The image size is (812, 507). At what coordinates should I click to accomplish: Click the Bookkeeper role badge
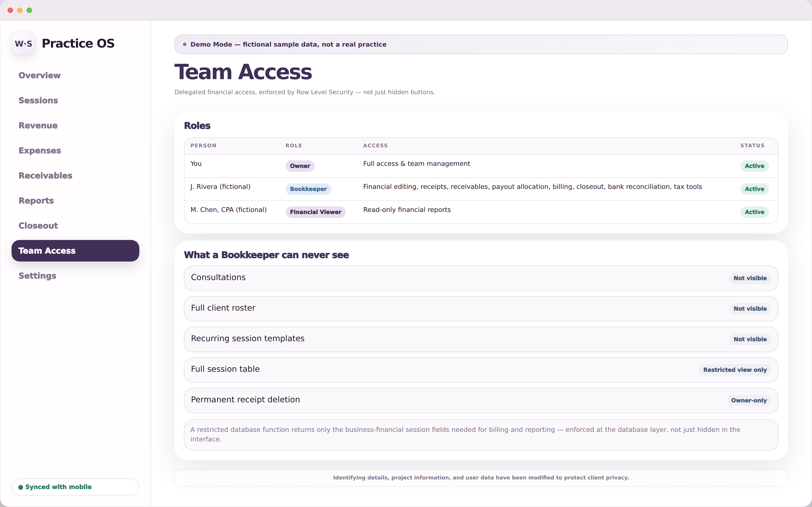[308, 189]
